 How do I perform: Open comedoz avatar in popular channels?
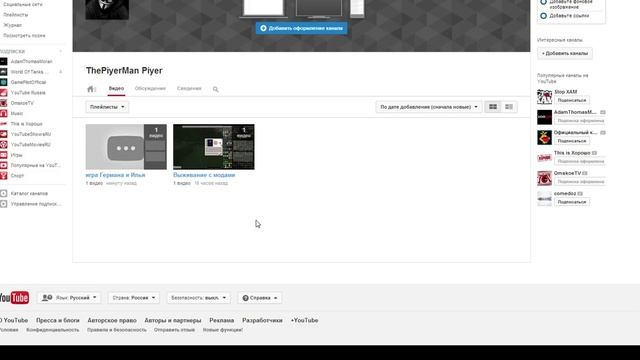pyautogui.click(x=544, y=199)
